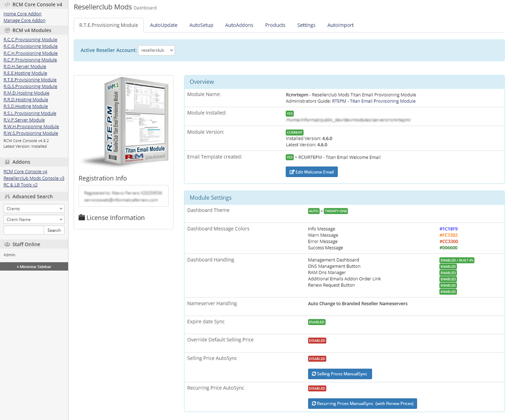This screenshot has width=510, height=420.
Task: Open the R.W.H.Provisioning Module link
Action: (31, 126)
